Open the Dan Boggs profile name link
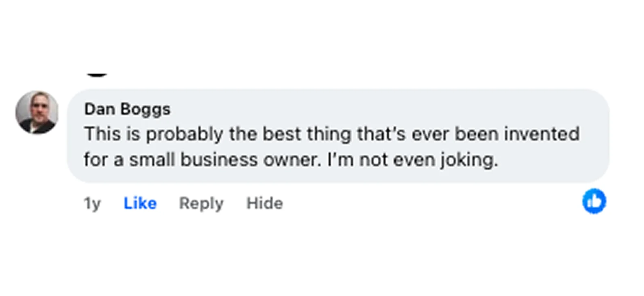This screenshot has width=644, height=296. click(x=127, y=109)
